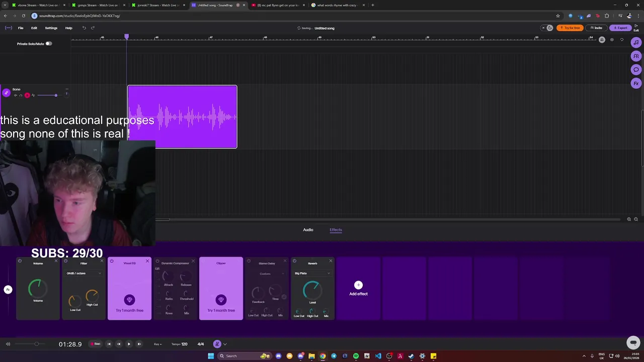Toggle the Volume effect power button
The height and width of the screenshot is (362, 644).
[x=20, y=261]
